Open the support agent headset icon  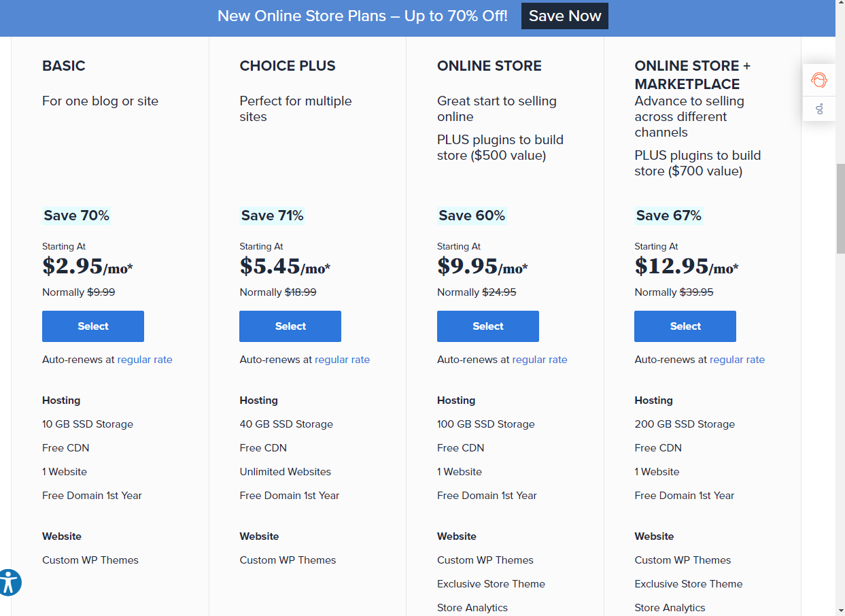coord(819,80)
